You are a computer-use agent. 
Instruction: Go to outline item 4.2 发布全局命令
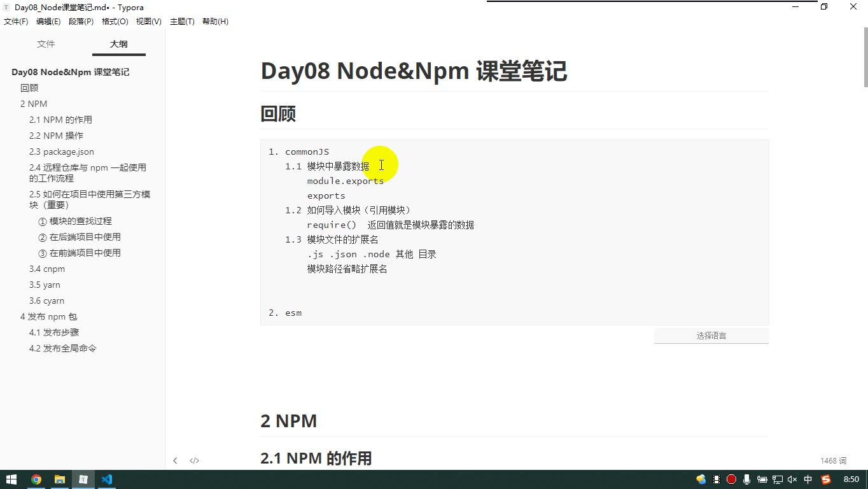pyautogui.click(x=63, y=348)
